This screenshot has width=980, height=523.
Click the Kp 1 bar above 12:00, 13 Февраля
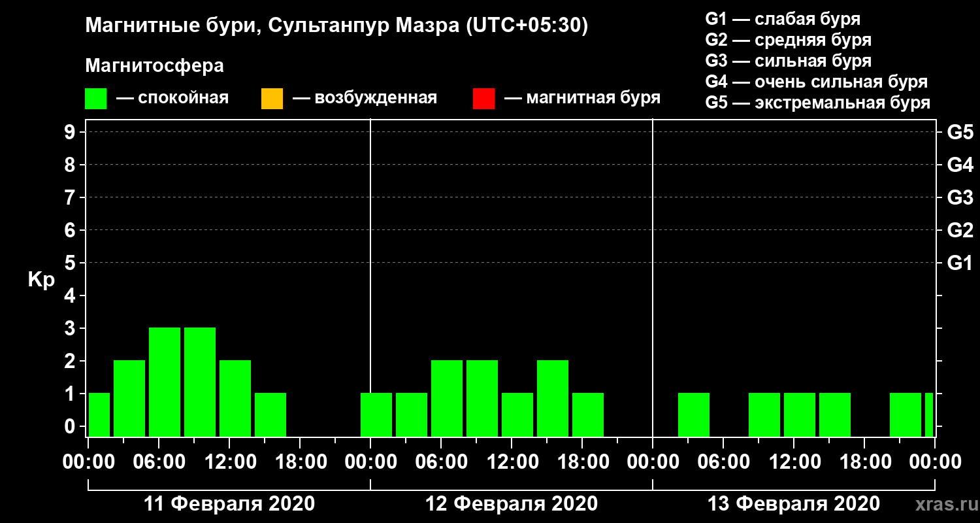point(800,414)
